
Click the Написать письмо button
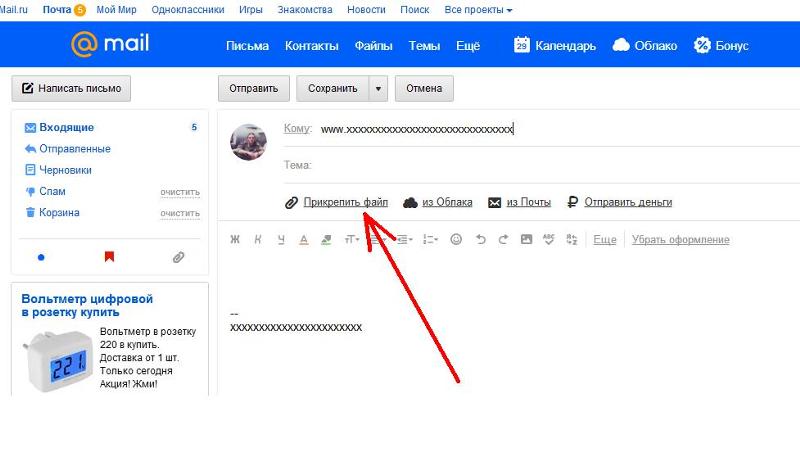click(x=71, y=88)
